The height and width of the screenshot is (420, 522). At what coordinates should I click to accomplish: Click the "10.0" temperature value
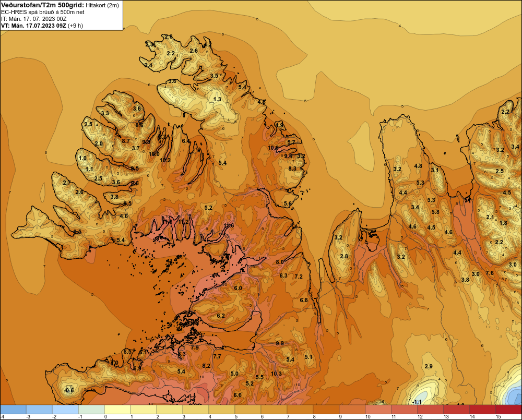[x=154, y=154]
